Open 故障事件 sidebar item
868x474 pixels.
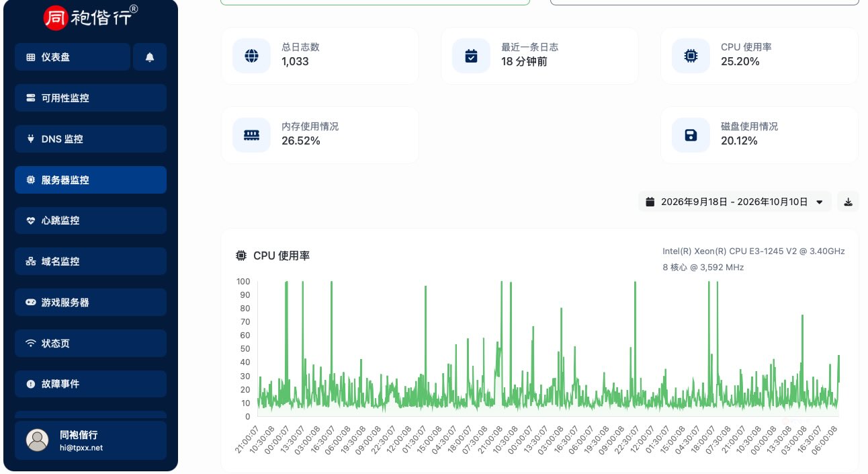91,384
